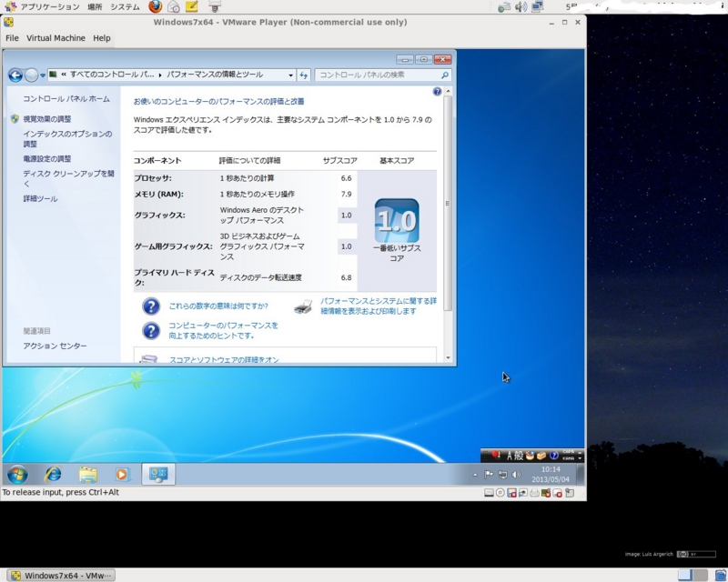Show hidden icons in the notification area

[477, 474]
